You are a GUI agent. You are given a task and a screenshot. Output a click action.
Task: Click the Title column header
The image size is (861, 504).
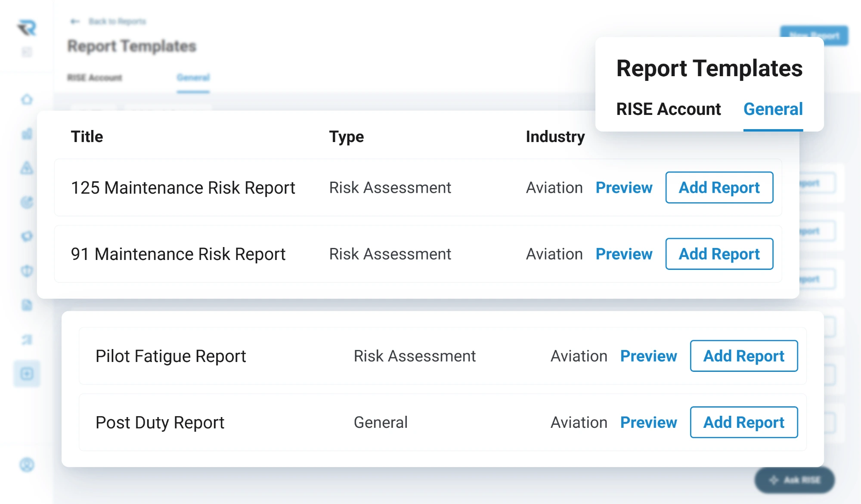click(87, 136)
